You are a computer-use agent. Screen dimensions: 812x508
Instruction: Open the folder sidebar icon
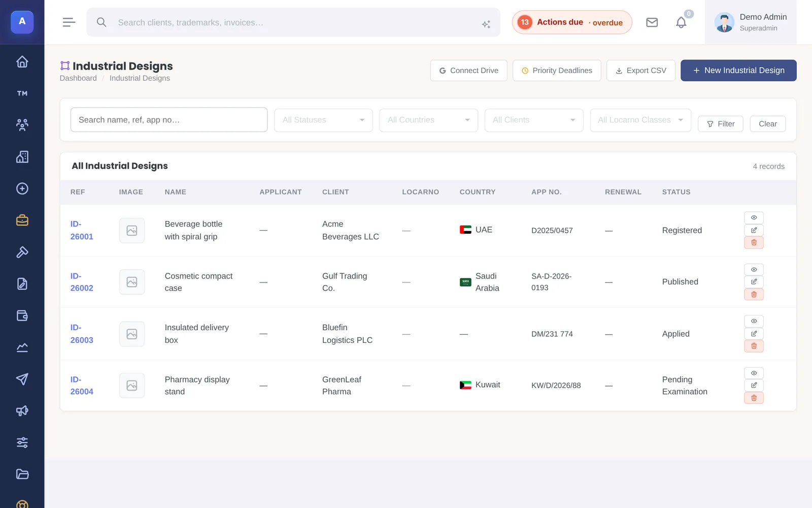pyautogui.click(x=22, y=474)
